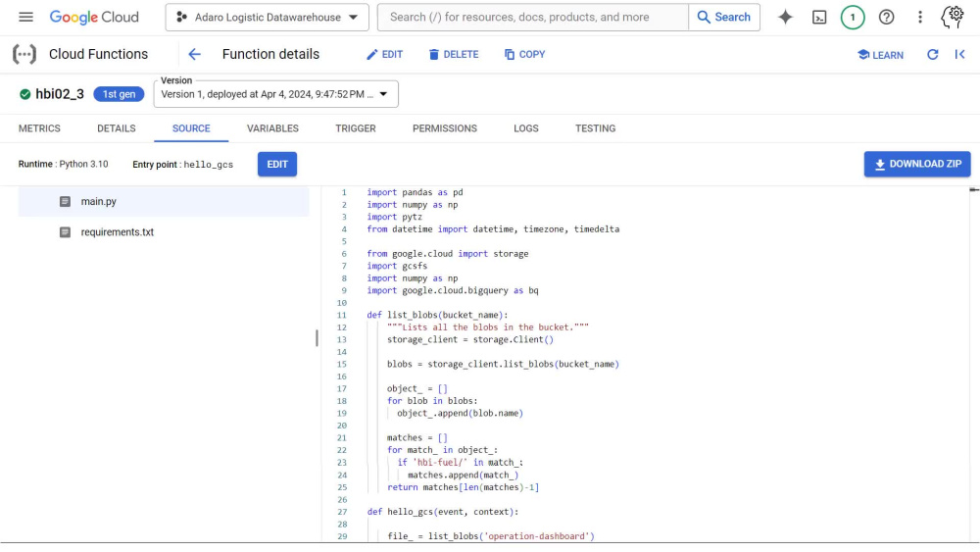Click line 'object_.append(blob.name)'
The image size is (980, 552).
click(460, 413)
